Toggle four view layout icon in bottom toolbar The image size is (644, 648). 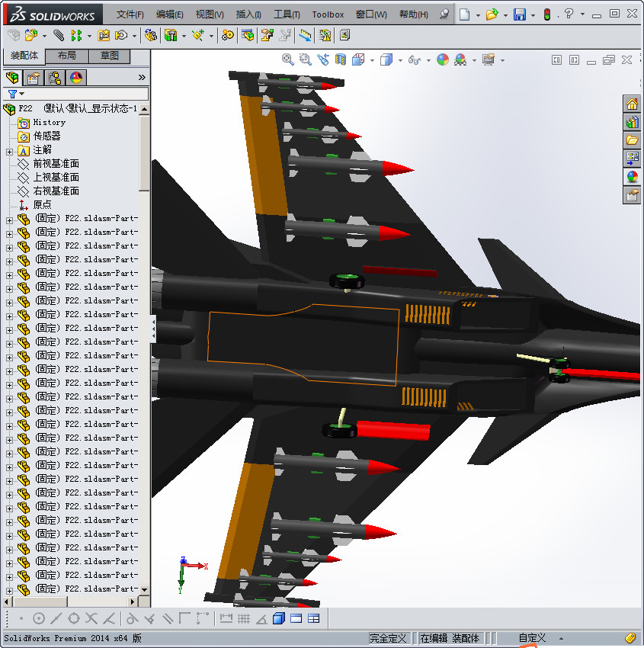[314, 619]
